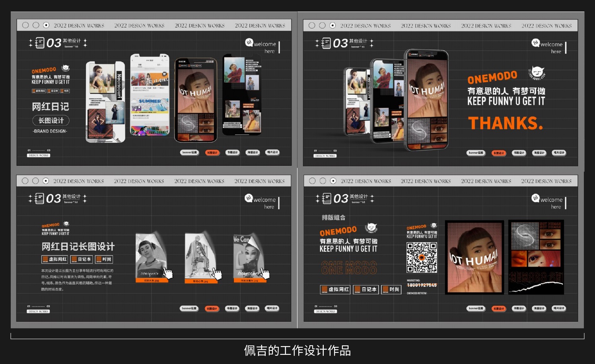The image size is (595, 364).
Task: Click the 排版组合 heading
Action: tap(333, 218)
